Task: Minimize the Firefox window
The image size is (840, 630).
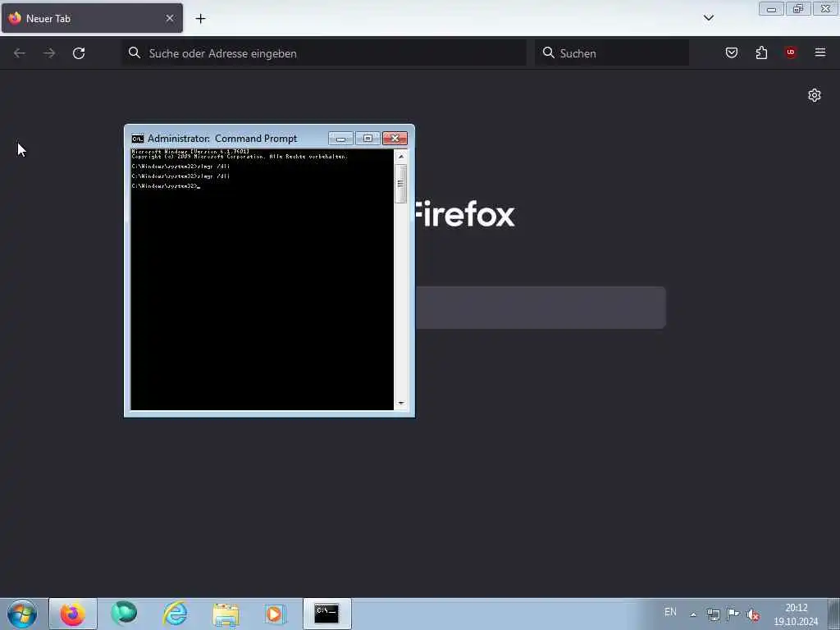Action: click(x=771, y=9)
